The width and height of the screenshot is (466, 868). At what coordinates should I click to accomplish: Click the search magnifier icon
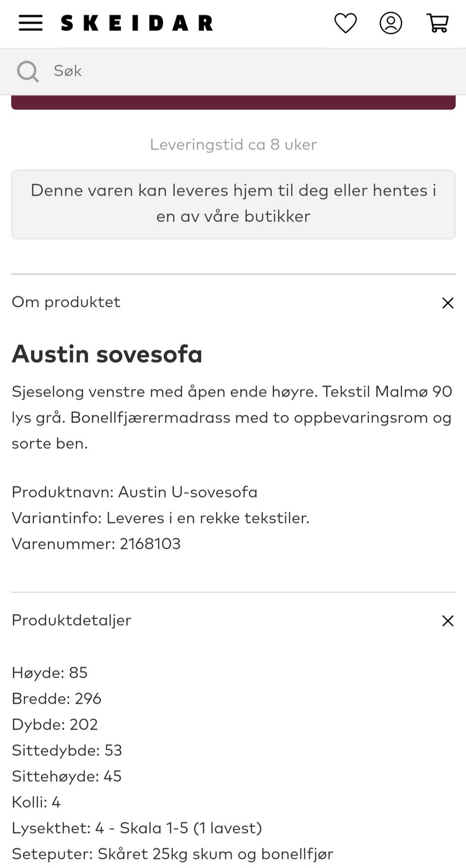(x=28, y=71)
